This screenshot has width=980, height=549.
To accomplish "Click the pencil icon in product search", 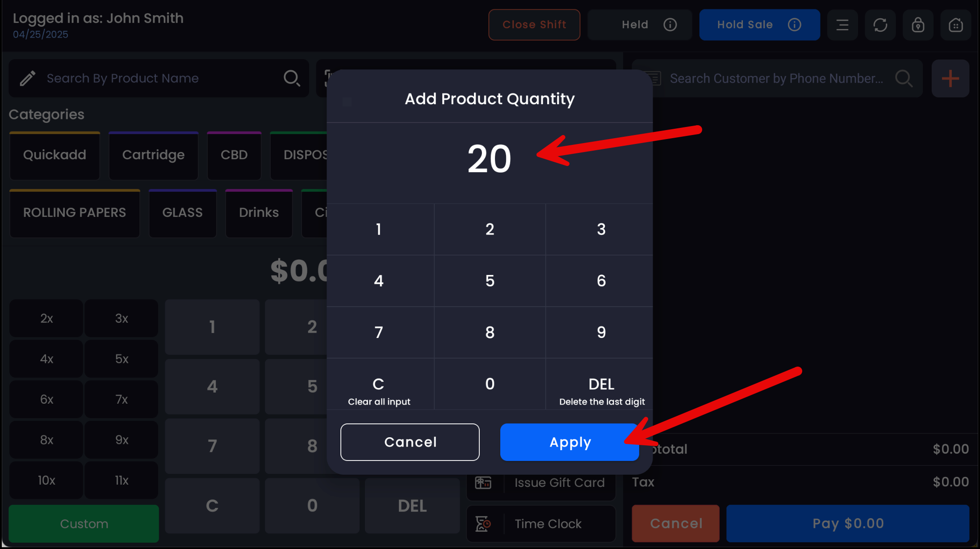I will click(x=28, y=78).
